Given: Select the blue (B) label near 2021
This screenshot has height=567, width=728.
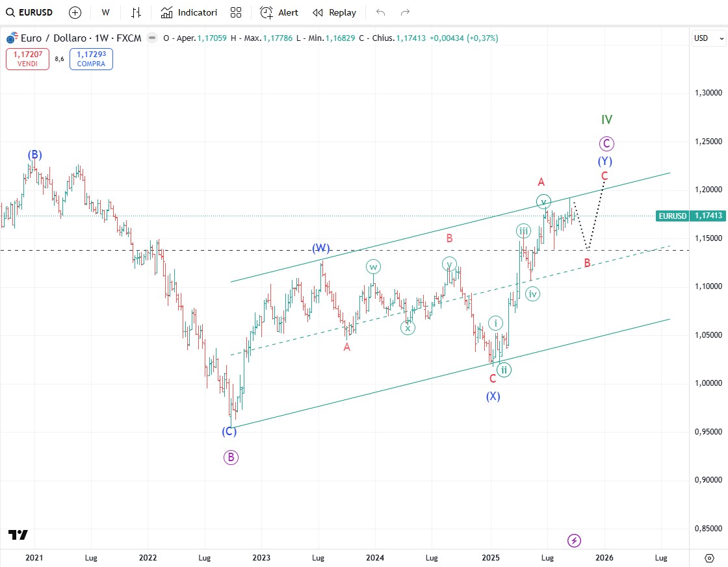Looking at the screenshot, I should click(x=34, y=155).
